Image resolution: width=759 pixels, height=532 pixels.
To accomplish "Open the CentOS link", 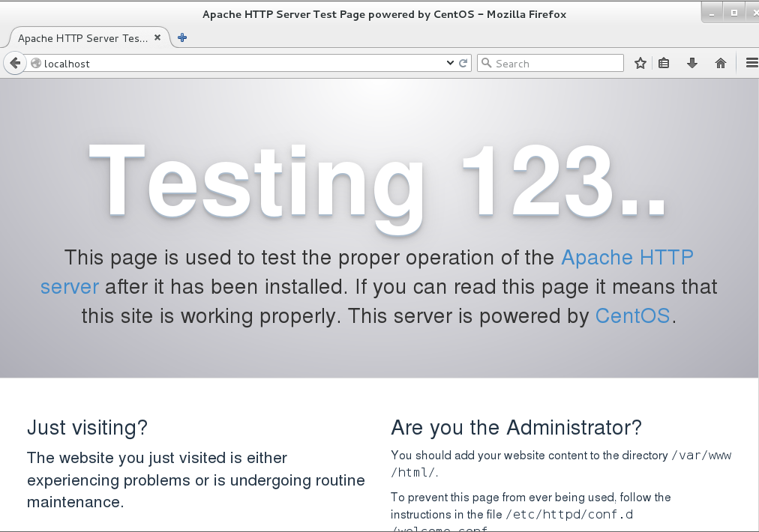I will coord(633,315).
